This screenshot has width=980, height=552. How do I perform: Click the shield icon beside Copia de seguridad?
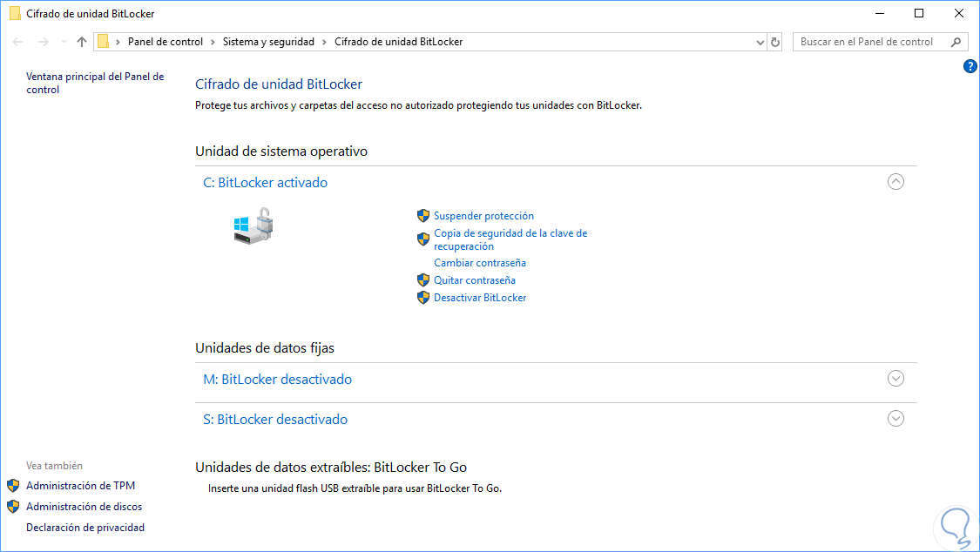click(423, 239)
